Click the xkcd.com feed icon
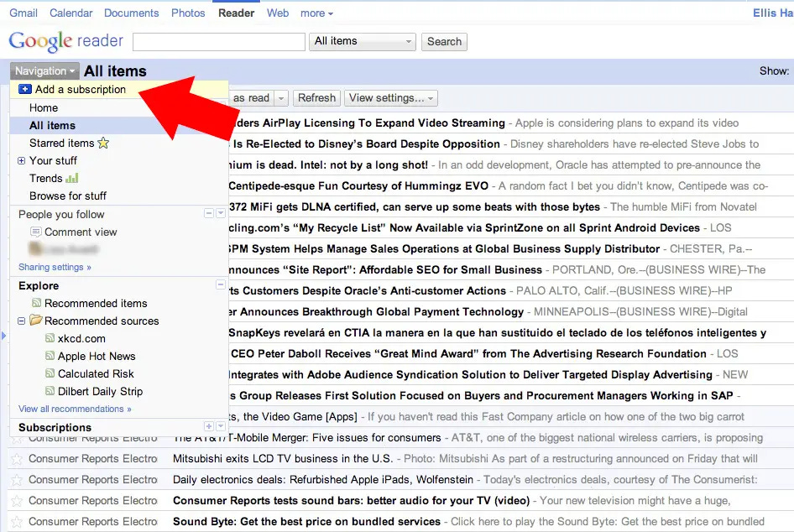Screen dimensions: 794x532 click(x=50, y=337)
